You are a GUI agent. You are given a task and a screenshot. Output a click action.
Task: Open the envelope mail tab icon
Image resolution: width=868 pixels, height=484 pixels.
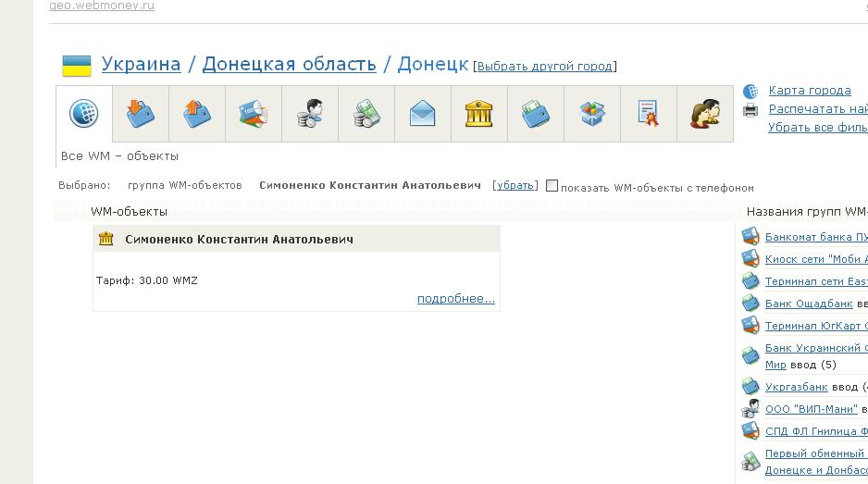[423, 114]
